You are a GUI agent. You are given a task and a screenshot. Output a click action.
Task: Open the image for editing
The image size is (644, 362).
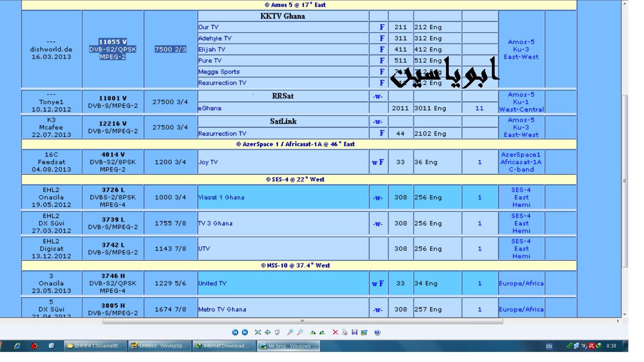pyautogui.click(x=364, y=332)
